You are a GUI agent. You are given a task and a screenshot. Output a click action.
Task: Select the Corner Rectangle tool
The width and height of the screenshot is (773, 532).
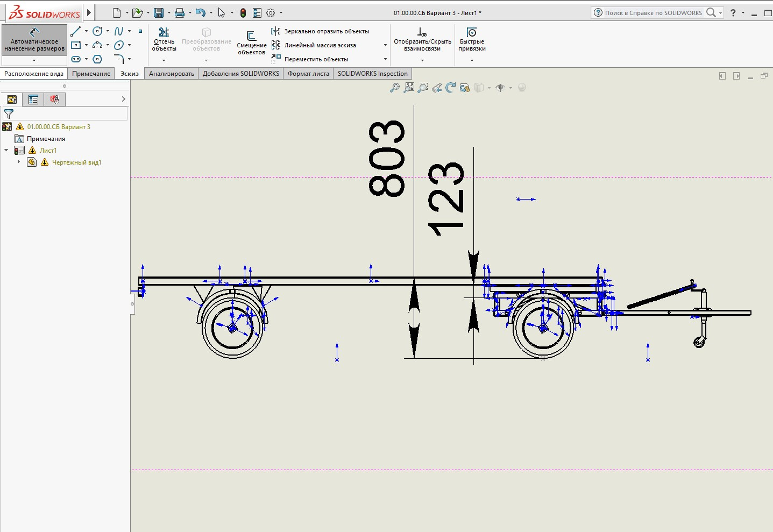coord(76,45)
